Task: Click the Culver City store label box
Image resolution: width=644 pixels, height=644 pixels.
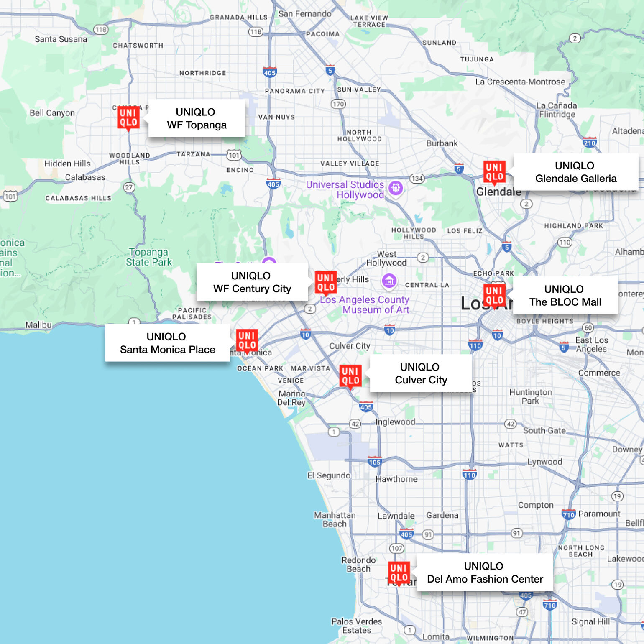Action: point(421,373)
